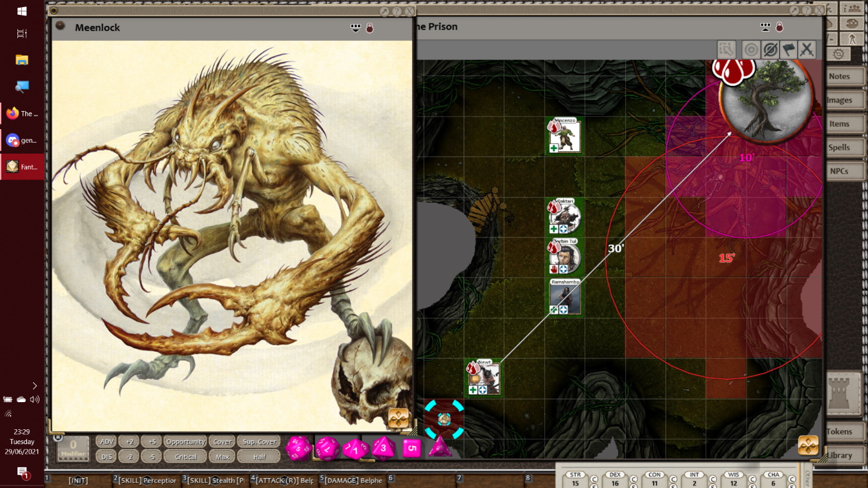Toggle the +5 modifier button
The image size is (868, 488).
[151, 442]
